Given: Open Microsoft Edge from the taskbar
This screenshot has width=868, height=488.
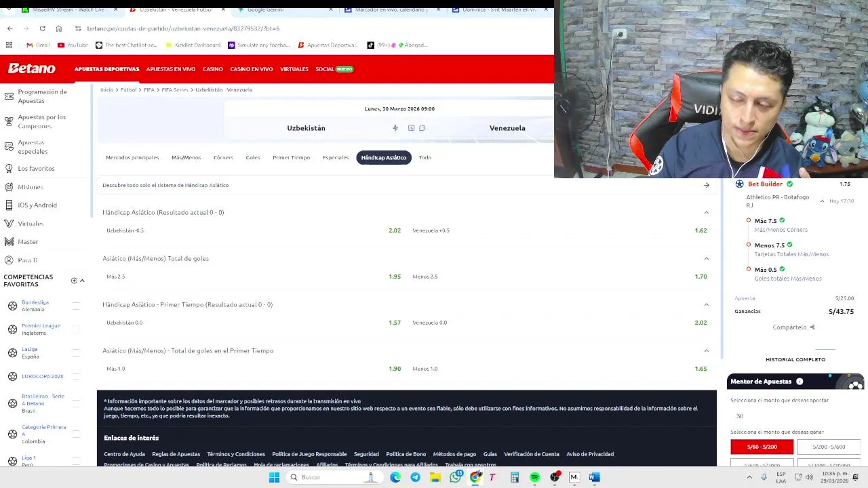Looking at the screenshot, I should (x=395, y=477).
